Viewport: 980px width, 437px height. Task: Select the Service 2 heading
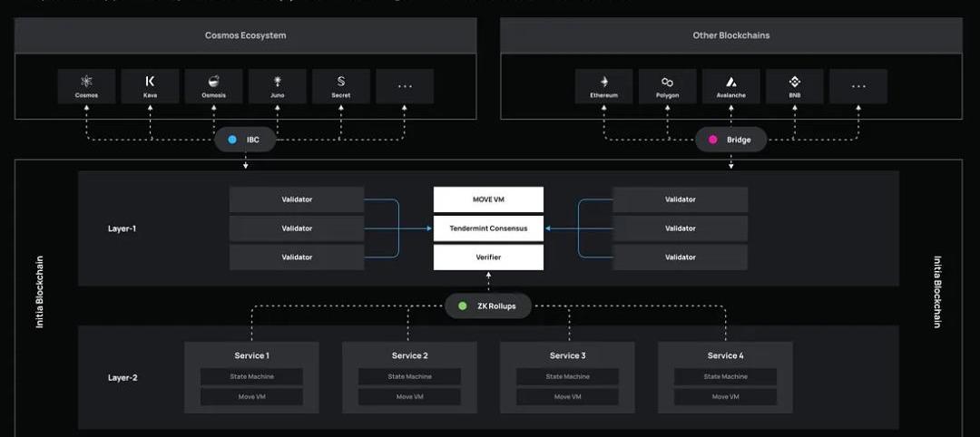[410, 355]
